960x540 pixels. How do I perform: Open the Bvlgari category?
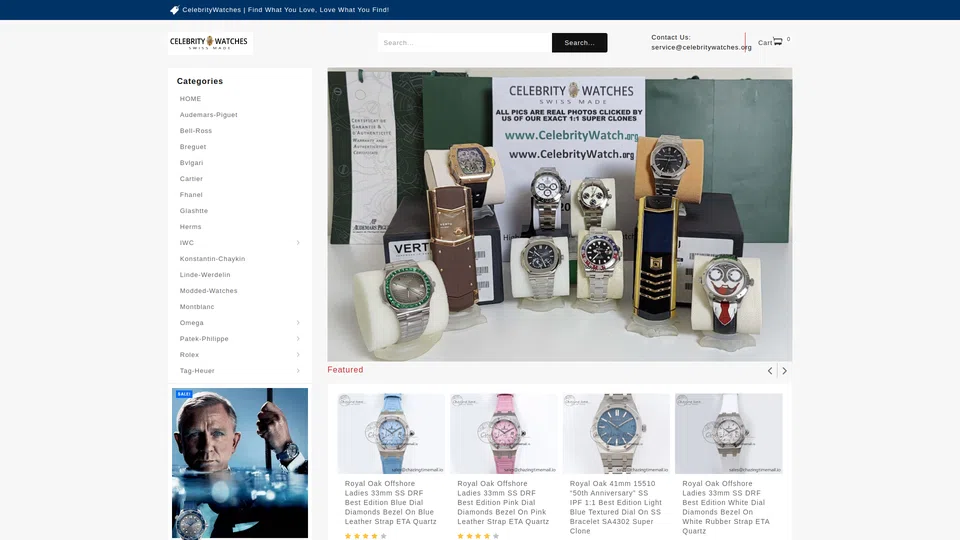click(x=192, y=162)
